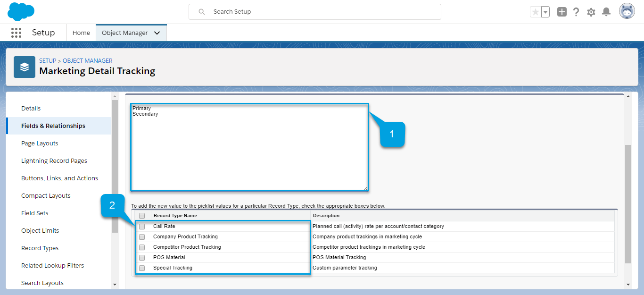Open the notifications bell icon

[606, 12]
